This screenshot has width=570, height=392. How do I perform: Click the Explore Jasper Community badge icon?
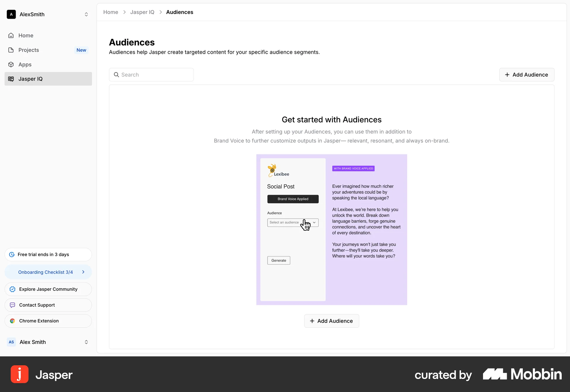[x=12, y=289]
